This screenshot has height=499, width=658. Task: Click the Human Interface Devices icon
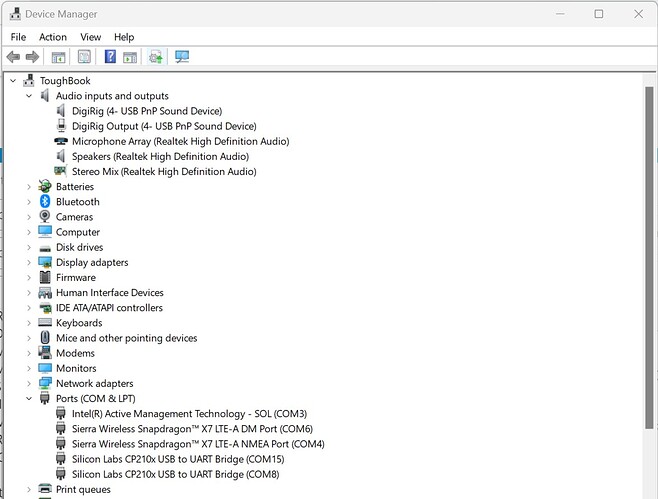pyautogui.click(x=45, y=293)
